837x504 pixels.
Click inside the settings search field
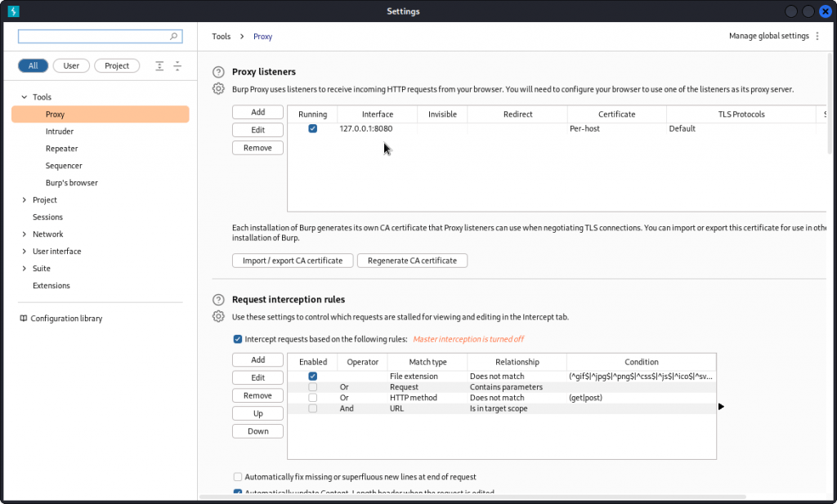click(90, 36)
